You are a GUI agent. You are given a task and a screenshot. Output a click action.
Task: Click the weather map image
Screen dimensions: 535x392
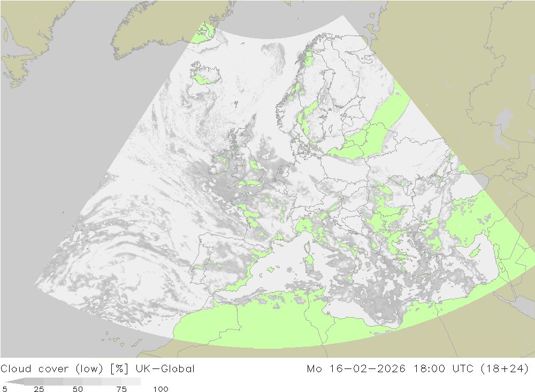coord(267,179)
